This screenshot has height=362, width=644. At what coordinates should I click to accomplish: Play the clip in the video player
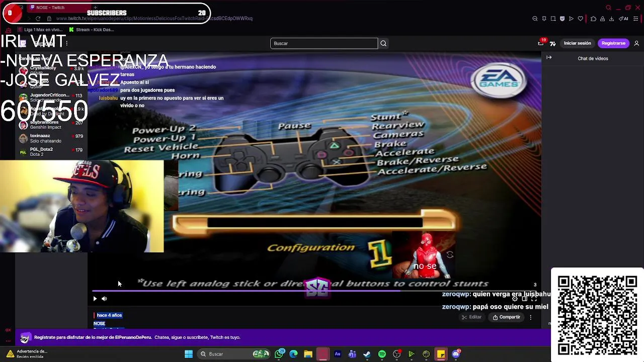pyautogui.click(x=95, y=299)
